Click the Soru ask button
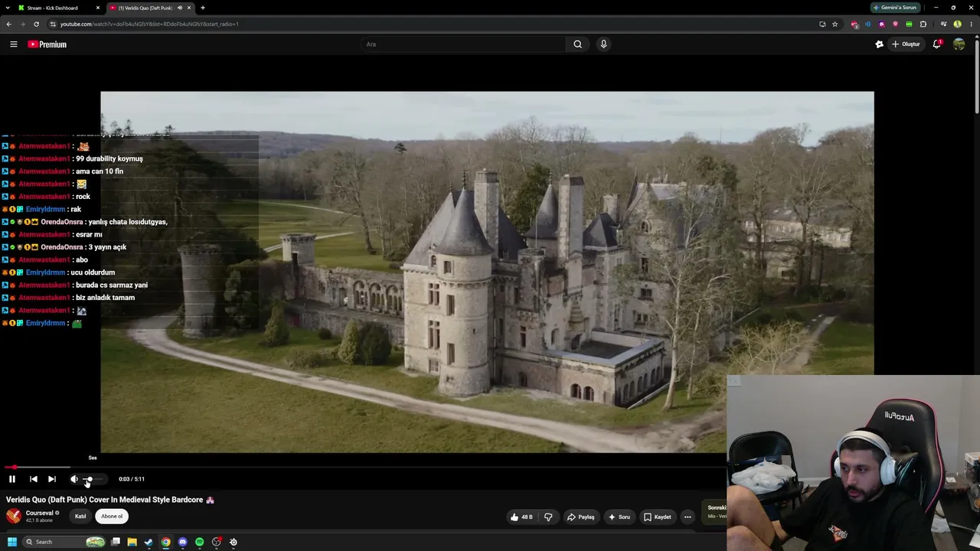 tap(619, 517)
